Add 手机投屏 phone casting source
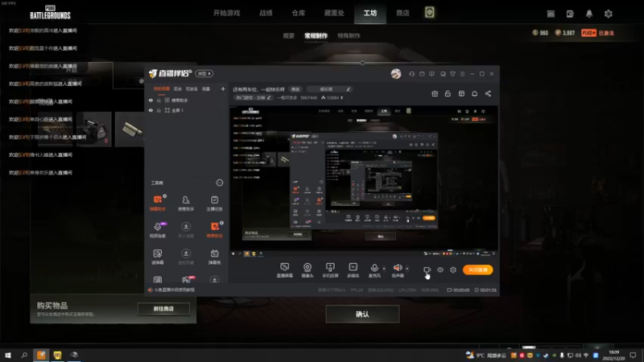 (330, 270)
